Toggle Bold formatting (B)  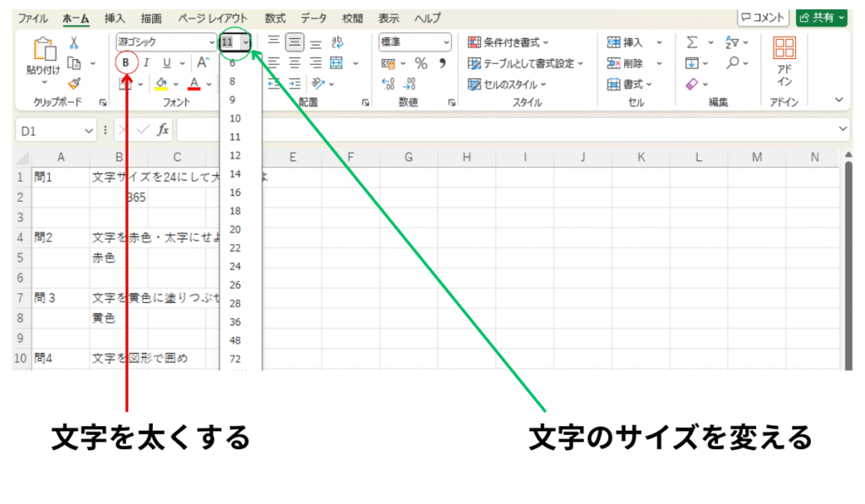tap(127, 62)
